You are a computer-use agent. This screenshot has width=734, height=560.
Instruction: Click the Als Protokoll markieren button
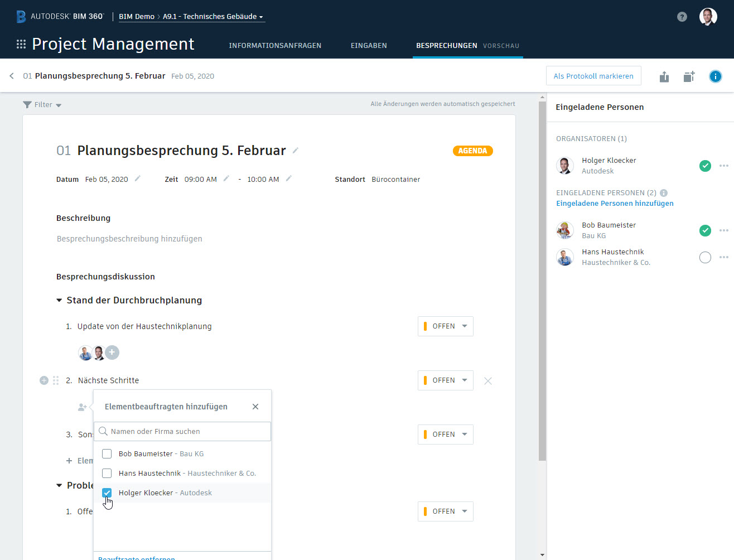[593, 76]
